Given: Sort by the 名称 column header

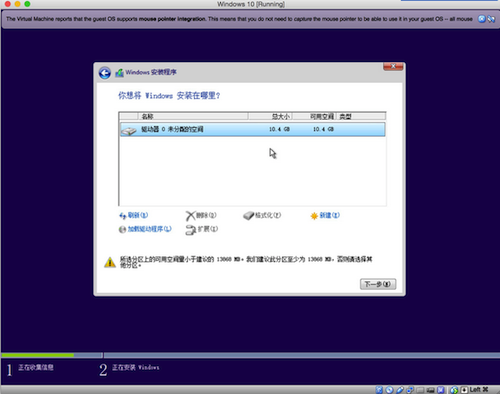Looking at the screenshot, I should 193,116.
